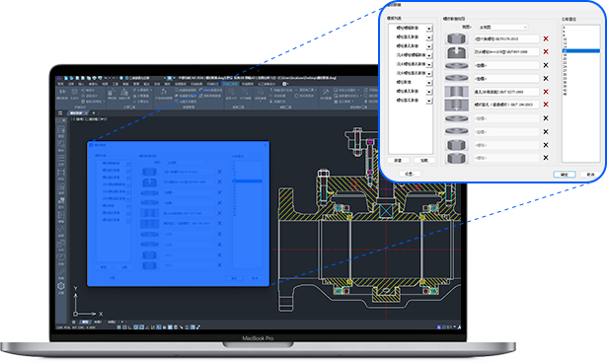607x364 pixels.
Task: Select the highlighted diameter in the nominal diameter list
Action: pyautogui.click(x=580, y=50)
